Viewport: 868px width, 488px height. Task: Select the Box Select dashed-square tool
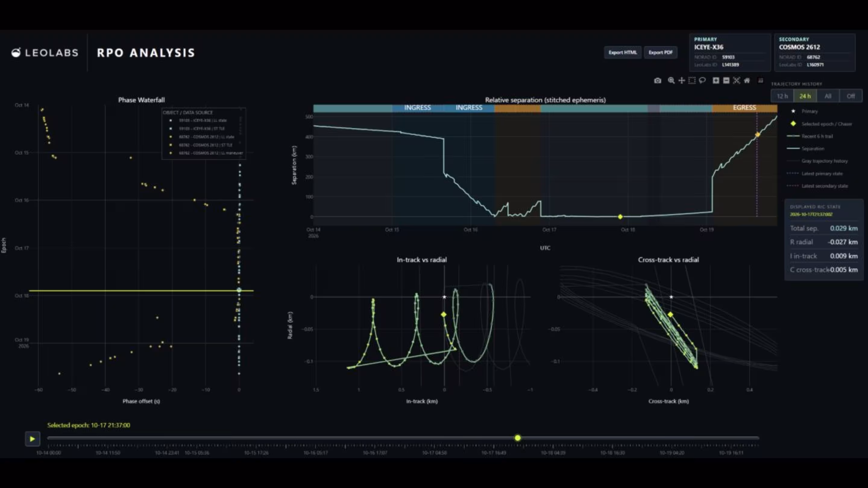pyautogui.click(x=692, y=80)
